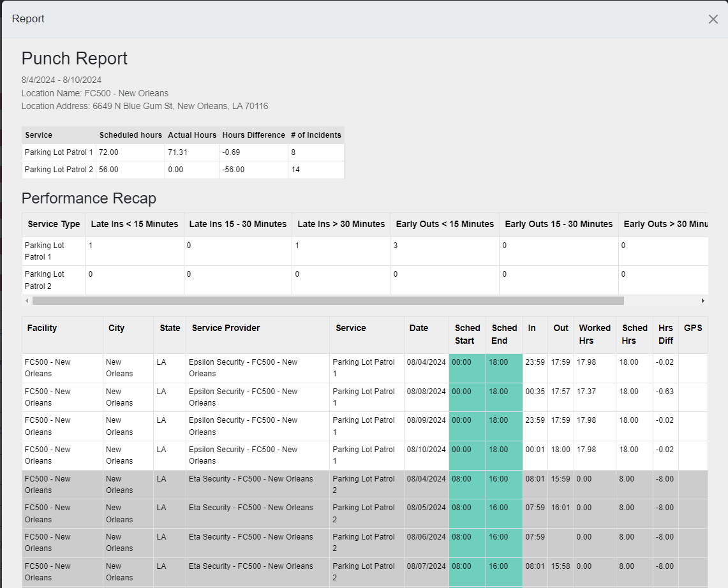Viewport: 728px width, 588px height.
Task: Click the Out time 16:01
Action: (x=560, y=507)
